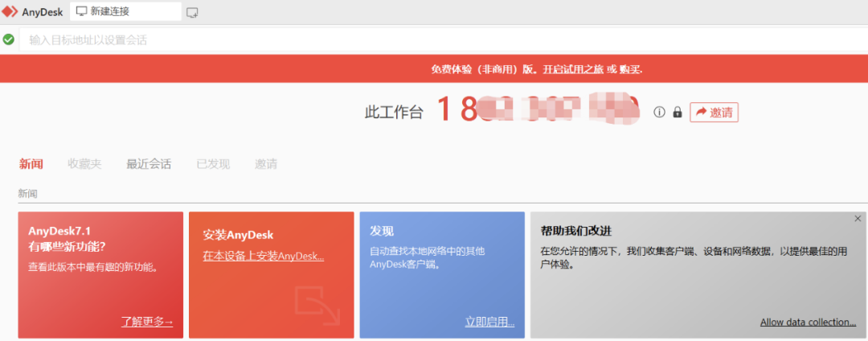
Task: Click the 立即启用... link
Action: (x=490, y=323)
